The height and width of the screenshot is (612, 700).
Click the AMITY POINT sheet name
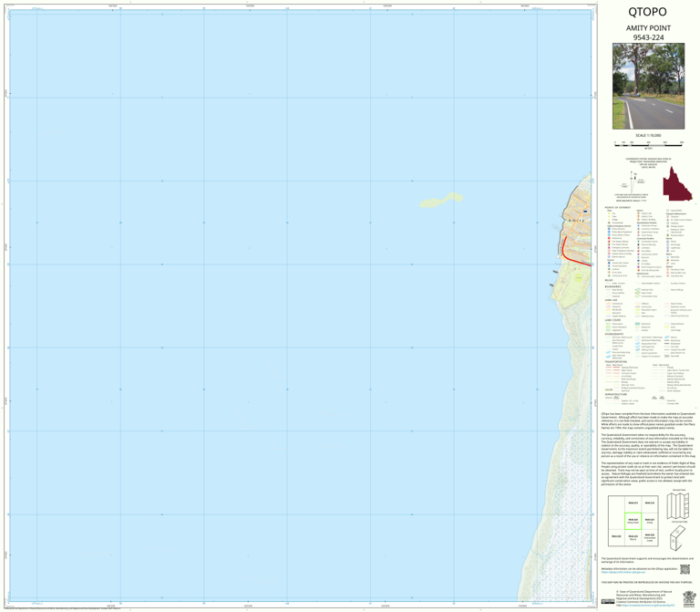click(x=648, y=28)
